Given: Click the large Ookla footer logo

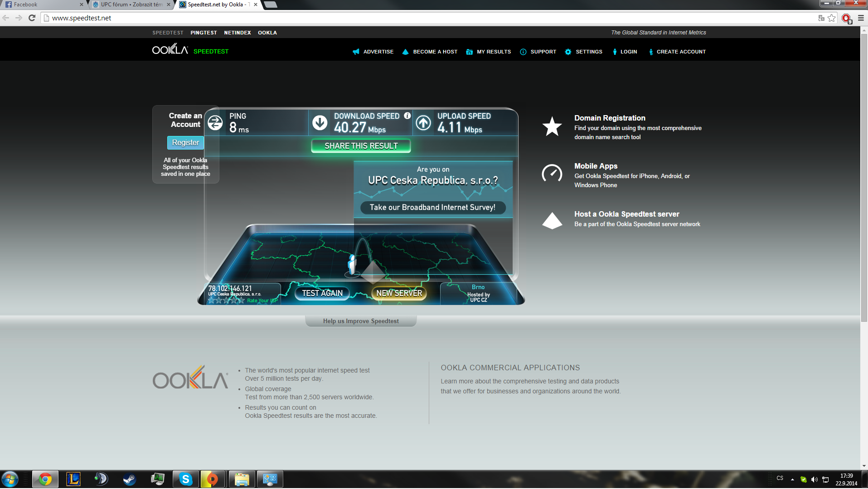Looking at the screenshot, I should tap(190, 377).
